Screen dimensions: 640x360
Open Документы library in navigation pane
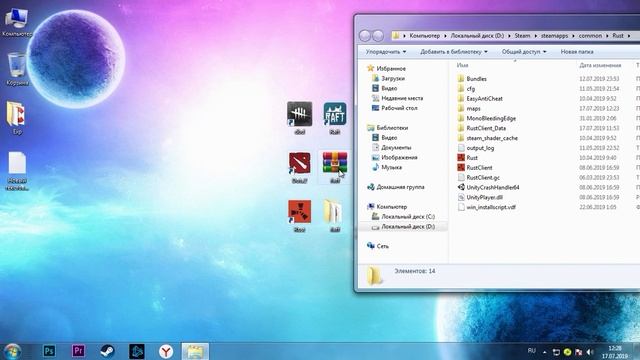click(x=391, y=148)
